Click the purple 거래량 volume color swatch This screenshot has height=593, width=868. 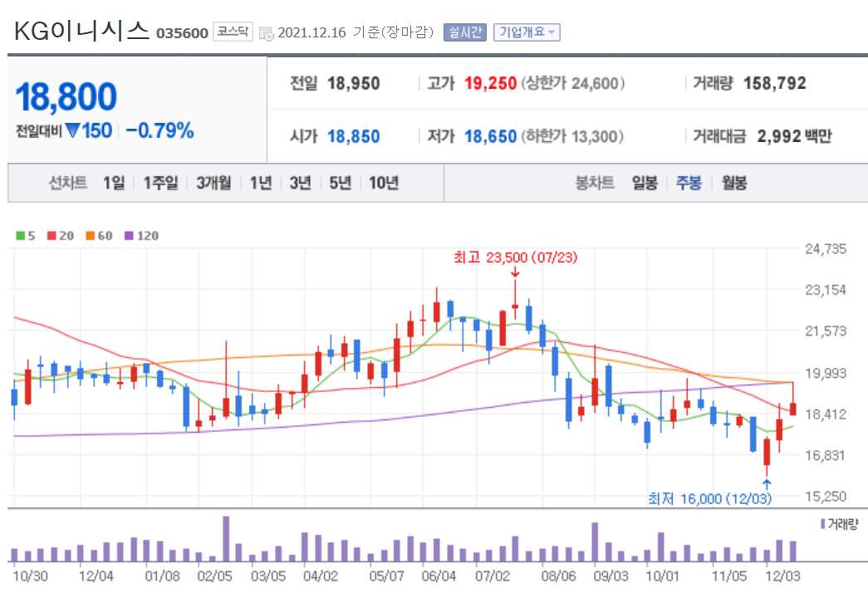tap(823, 524)
